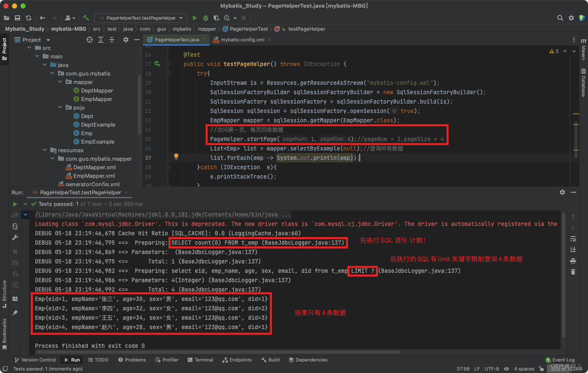Click the Collapse All icon in Project panel
Image resolution: width=588 pixels, height=373 pixels.
[x=112, y=40]
